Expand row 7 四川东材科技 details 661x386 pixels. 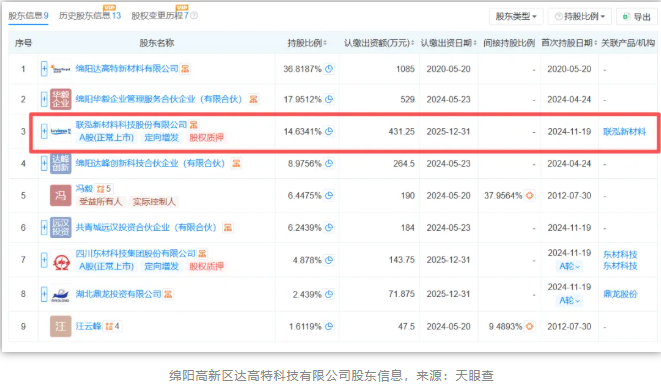pos(44,260)
